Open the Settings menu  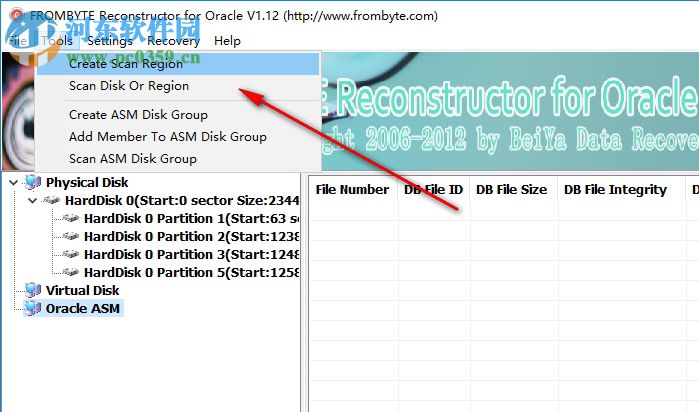(x=110, y=41)
